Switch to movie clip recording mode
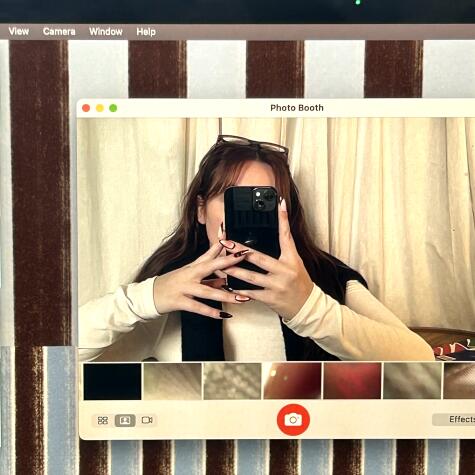 click(147, 420)
